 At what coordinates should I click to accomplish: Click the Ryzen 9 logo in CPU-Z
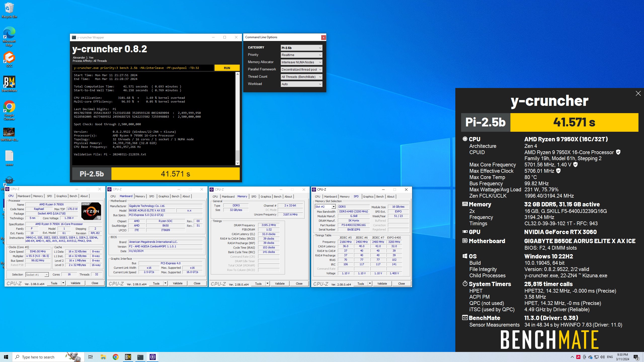pos(91,211)
